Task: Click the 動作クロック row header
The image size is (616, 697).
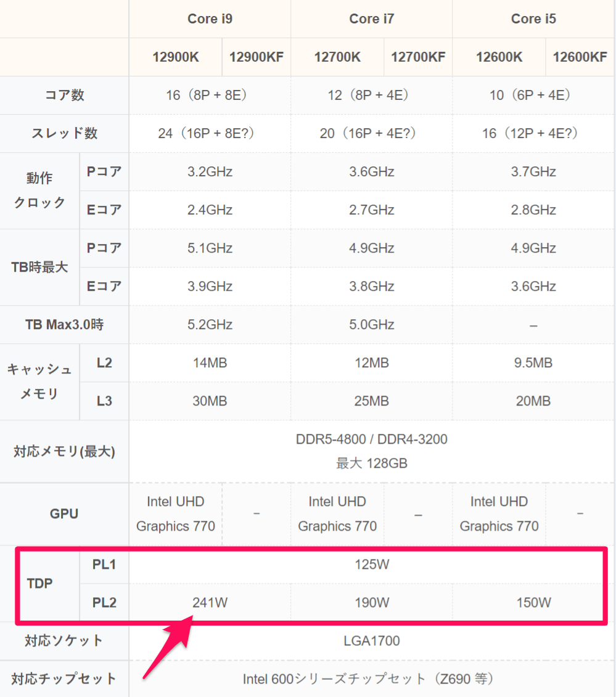Action: point(39,190)
